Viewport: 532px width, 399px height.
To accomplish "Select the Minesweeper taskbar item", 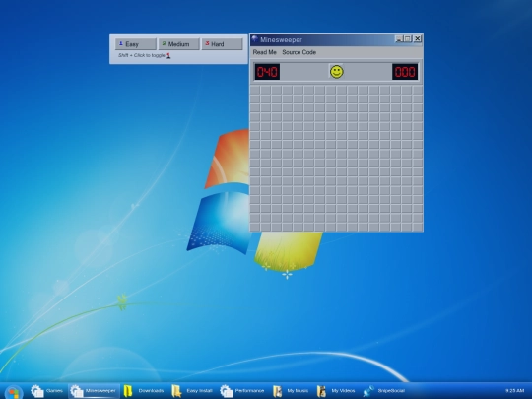I will click(x=94, y=391).
